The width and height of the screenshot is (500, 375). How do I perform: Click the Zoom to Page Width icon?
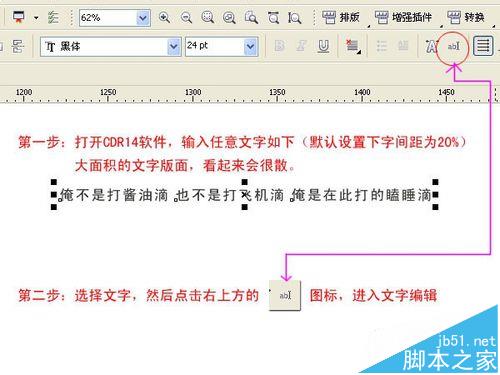coord(273,17)
